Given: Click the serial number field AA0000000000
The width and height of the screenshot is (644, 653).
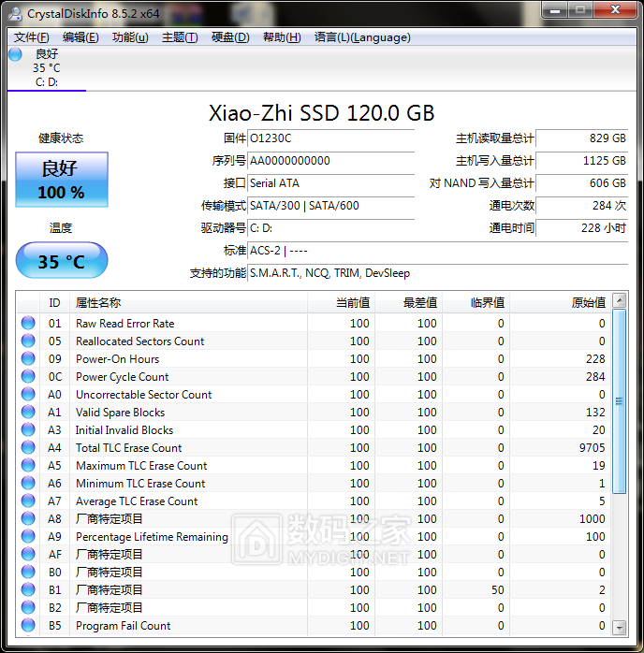Looking at the screenshot, I should click(330, 161).
